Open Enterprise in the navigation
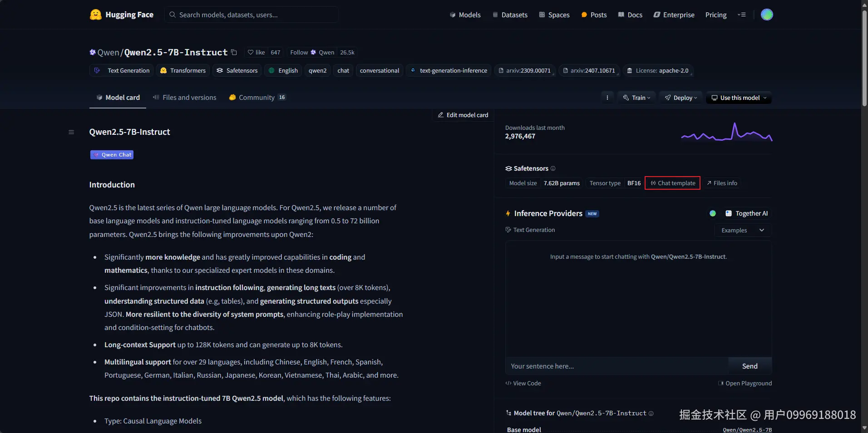This screenshot has height=433, width=868. pyautogui.click(x=674, y=15)
